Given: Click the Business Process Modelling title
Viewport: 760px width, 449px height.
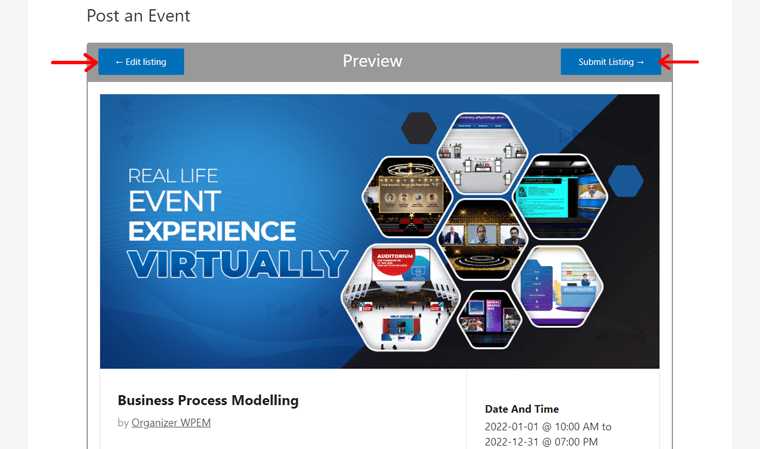Looking at the screenshot, I should pyautogui.click(x=208, y=400).
